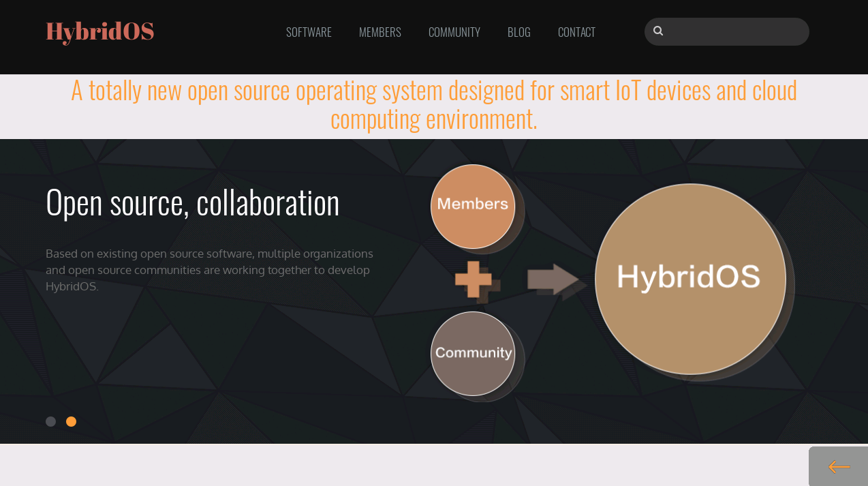The height and width of the screenshot is (486, 868).
Task: Click the right arrow in diagram
Action: pyautogui.click(x=553, y=279)
